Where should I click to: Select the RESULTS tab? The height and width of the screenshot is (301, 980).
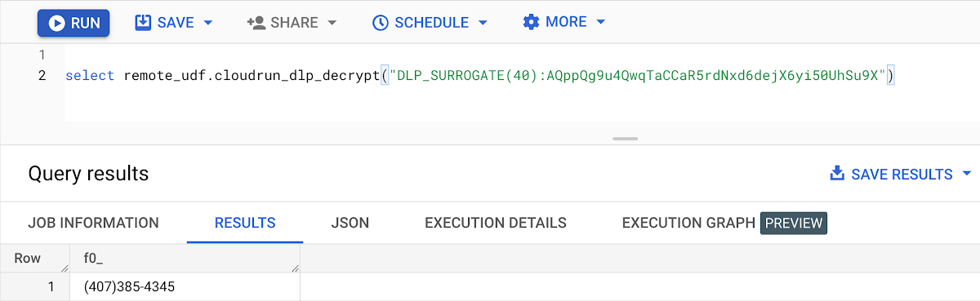(245, 223)
